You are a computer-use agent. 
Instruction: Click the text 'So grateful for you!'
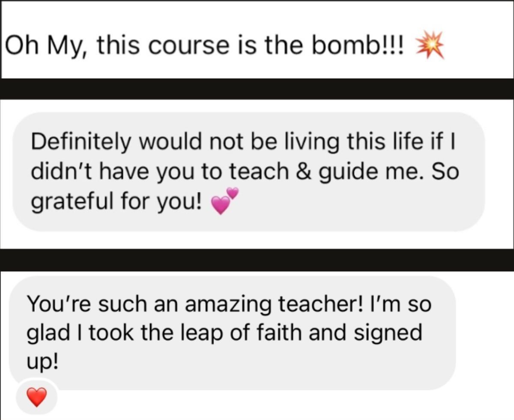(x=245, y=186)
